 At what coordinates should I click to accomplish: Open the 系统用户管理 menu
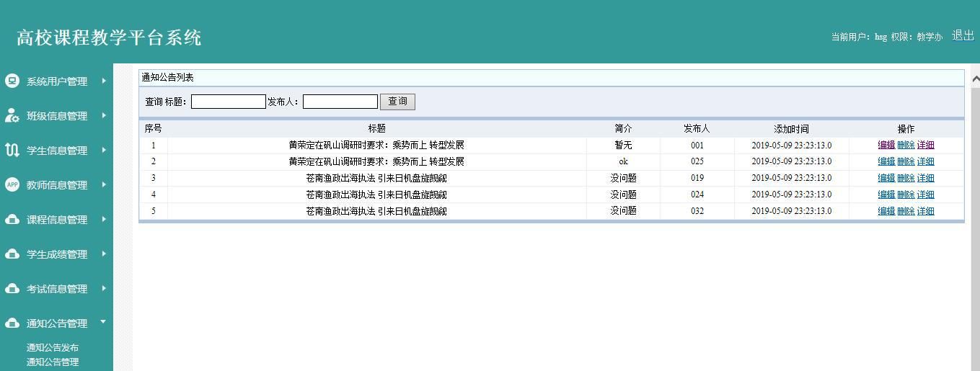coord(56,81)
